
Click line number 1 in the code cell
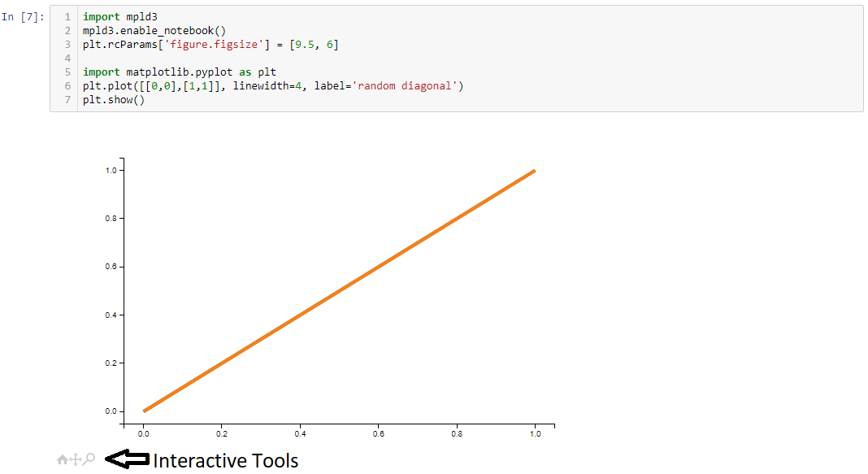click(67, 16)
